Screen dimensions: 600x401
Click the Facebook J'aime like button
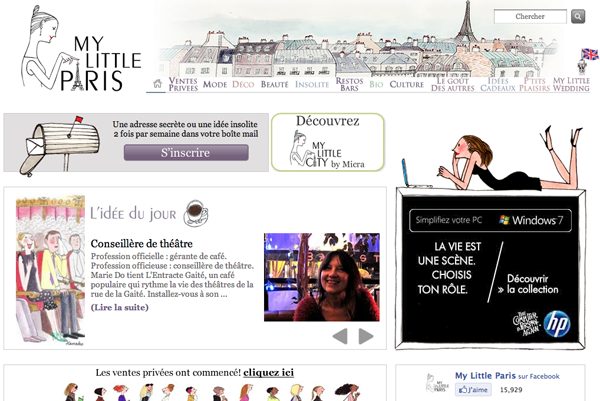click(x=473, y=390)
